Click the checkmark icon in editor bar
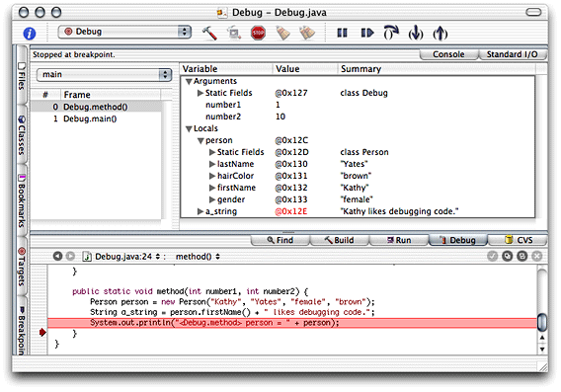Viewport: 561px width, 392px height. (493, 256)
